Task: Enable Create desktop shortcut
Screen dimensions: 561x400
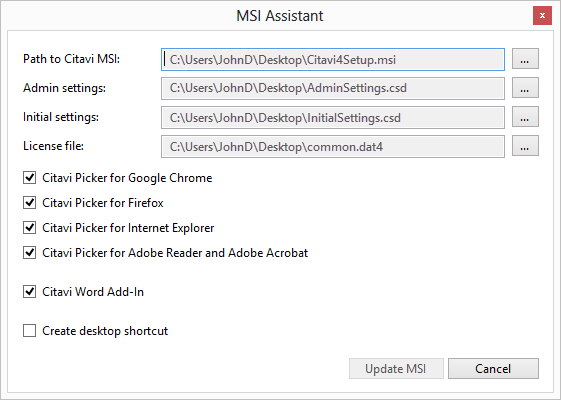Action: (x=29, y=331)
